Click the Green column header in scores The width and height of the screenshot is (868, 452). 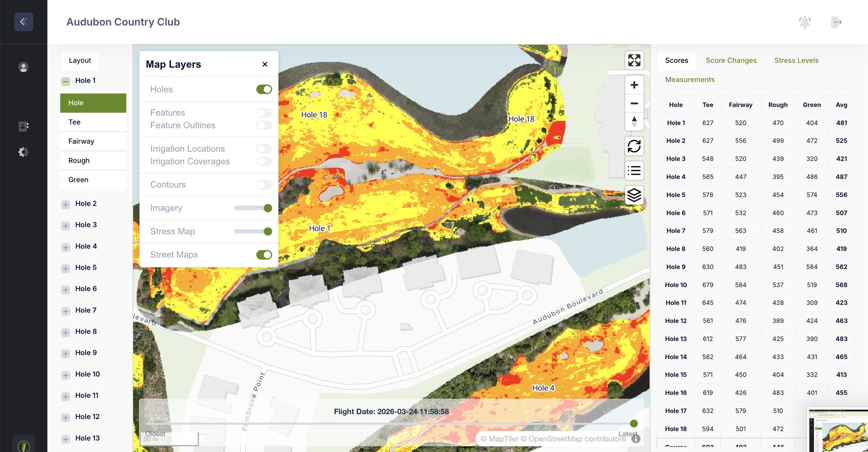point(812,105)
